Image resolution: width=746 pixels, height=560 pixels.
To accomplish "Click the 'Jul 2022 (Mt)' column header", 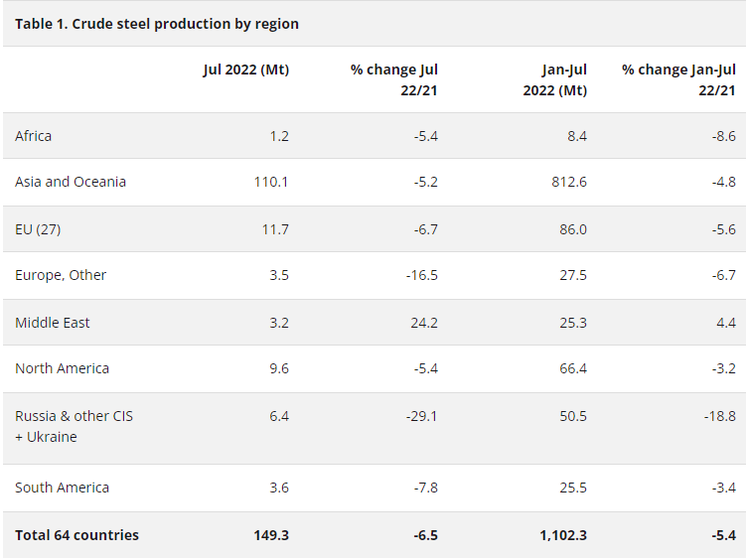I will 245,70.
